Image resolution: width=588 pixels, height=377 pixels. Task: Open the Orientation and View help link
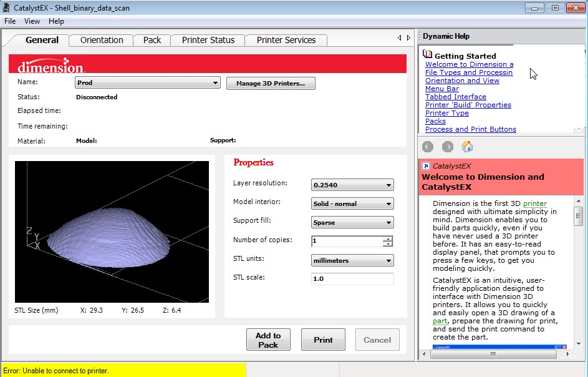pyautogui.click(x=462, y=81)
